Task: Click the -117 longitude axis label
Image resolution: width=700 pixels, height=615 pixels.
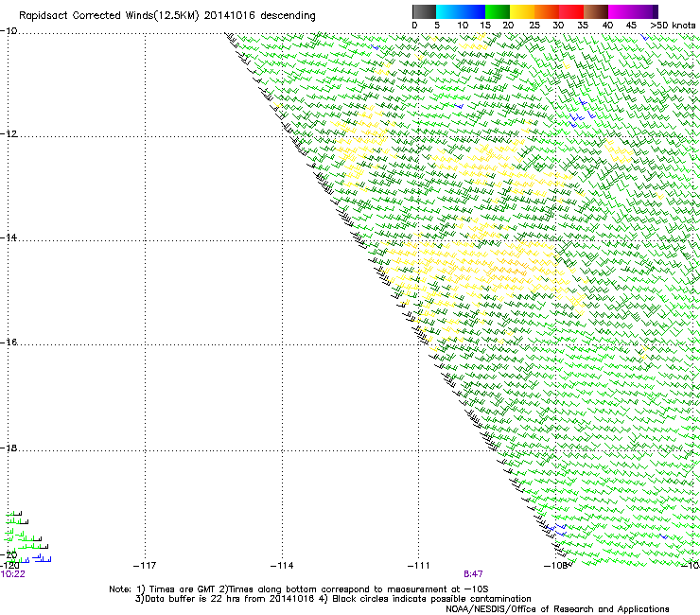Action: (145, 566)
